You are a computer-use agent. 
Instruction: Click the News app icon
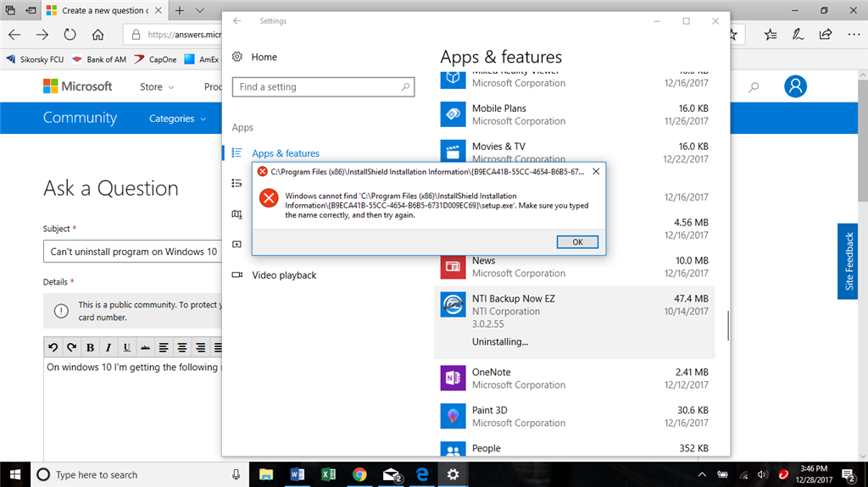coord(453,266)
